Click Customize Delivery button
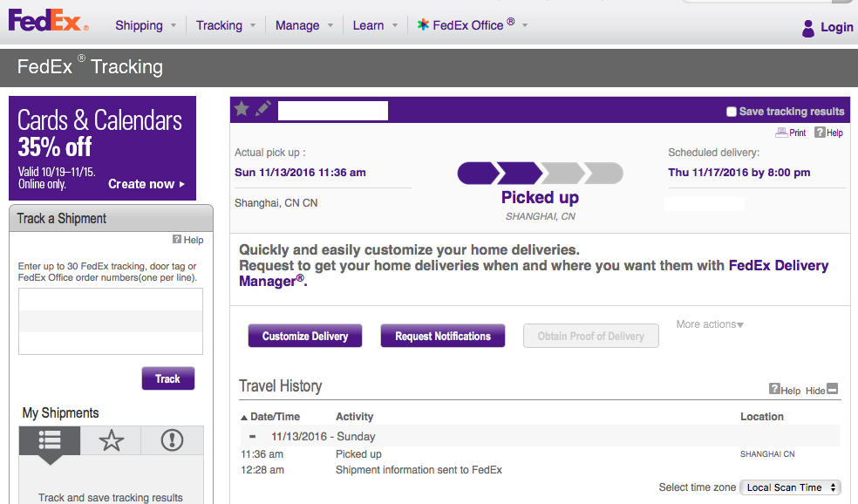858x504 pixels. (x=305, y=336)
